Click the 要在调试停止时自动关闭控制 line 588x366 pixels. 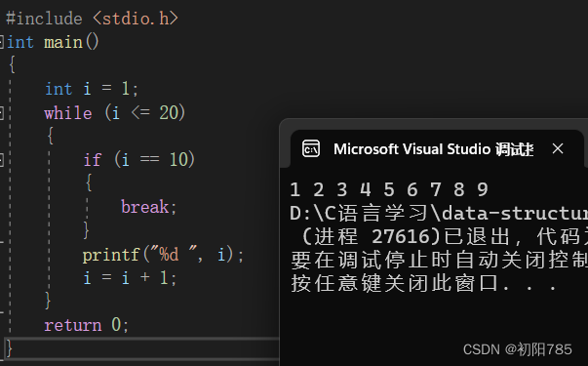click(x=439, y=260)
